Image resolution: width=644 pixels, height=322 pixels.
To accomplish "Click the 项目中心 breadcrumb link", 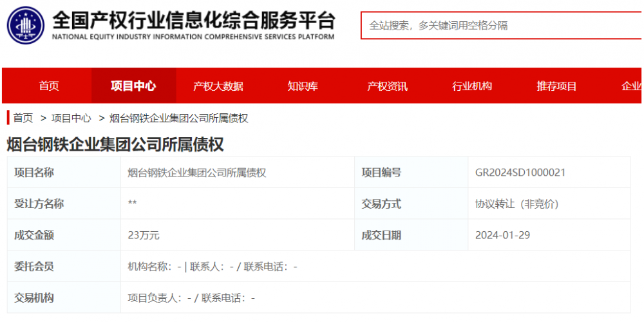I will pyautogui.click(x=71, y=118).
